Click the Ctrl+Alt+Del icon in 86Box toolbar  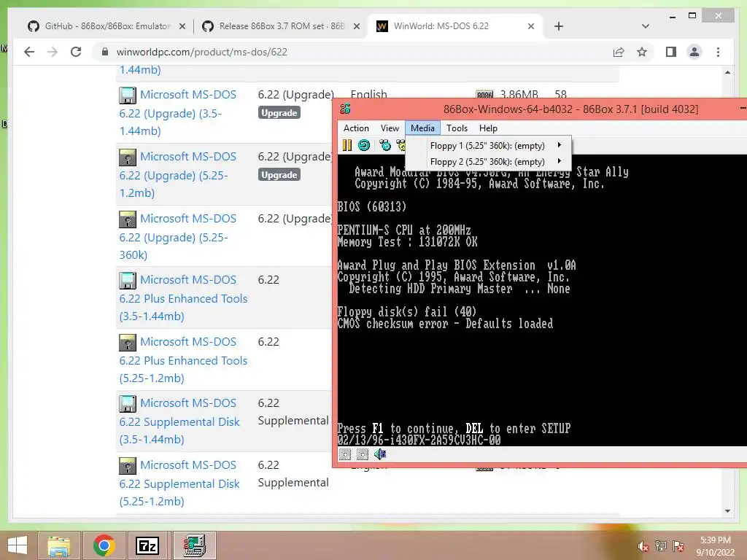(385, 145)
